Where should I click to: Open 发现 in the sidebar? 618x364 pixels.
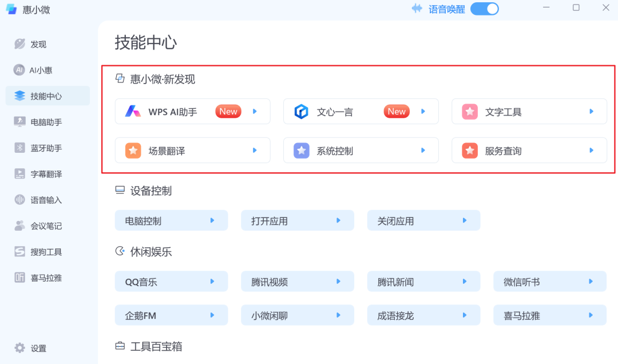point(47,43)
